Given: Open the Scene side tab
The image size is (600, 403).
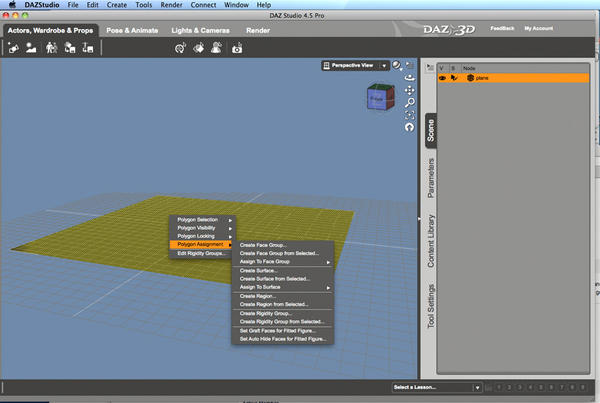Looking at the screenshot, I should coord(430,131).
